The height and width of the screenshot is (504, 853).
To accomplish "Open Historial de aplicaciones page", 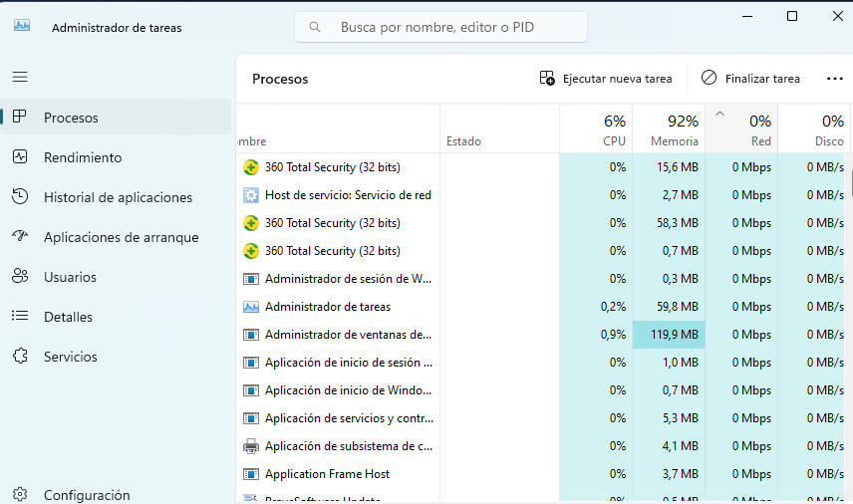I will [x=116, y=197].
